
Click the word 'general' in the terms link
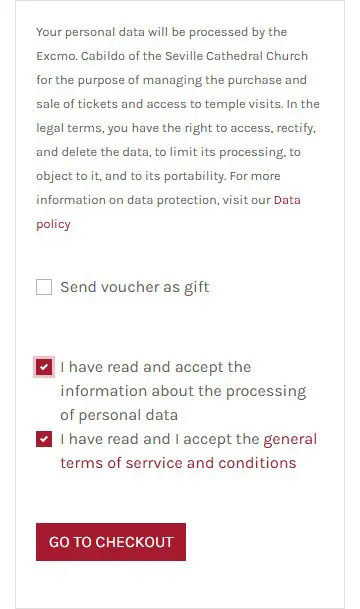[290, 439]
